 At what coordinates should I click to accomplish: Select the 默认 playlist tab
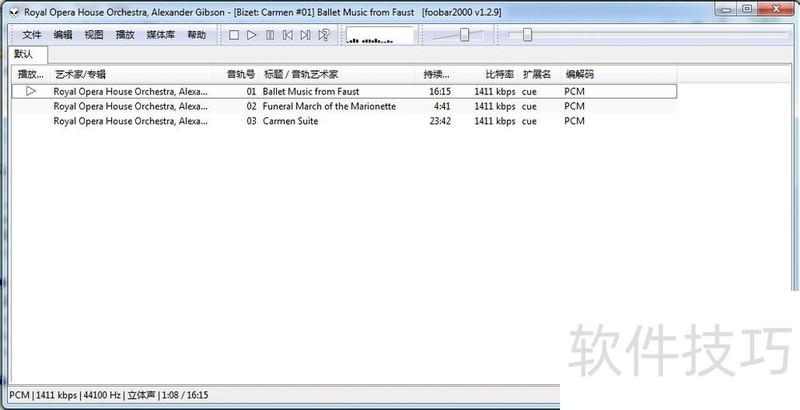tap(28, 55)
